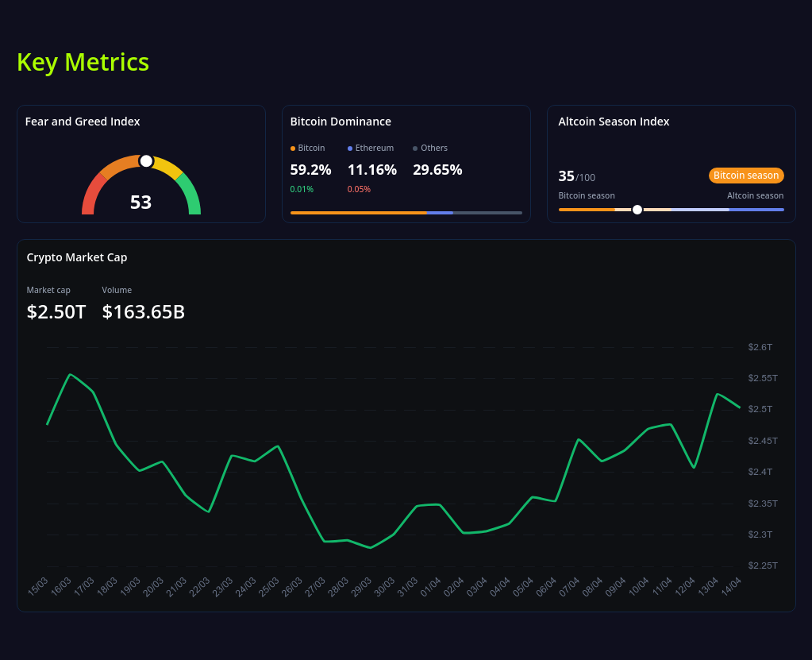Expand the Fear and Greed Index card
812x660 pixels.
point(83,122)
